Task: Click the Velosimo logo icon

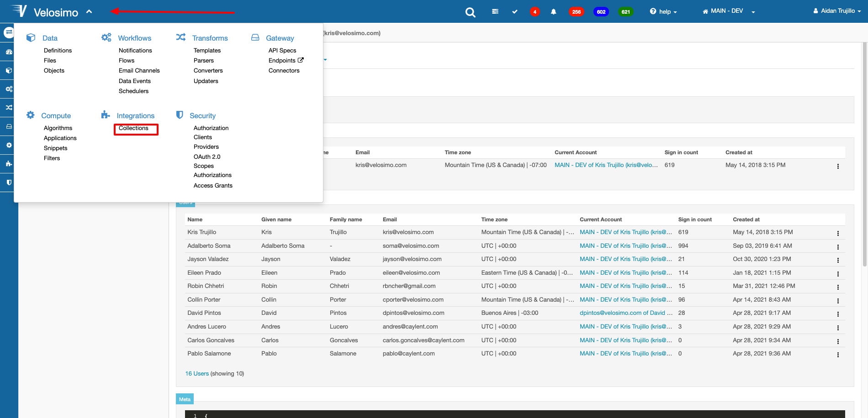Action: (19, 10)
